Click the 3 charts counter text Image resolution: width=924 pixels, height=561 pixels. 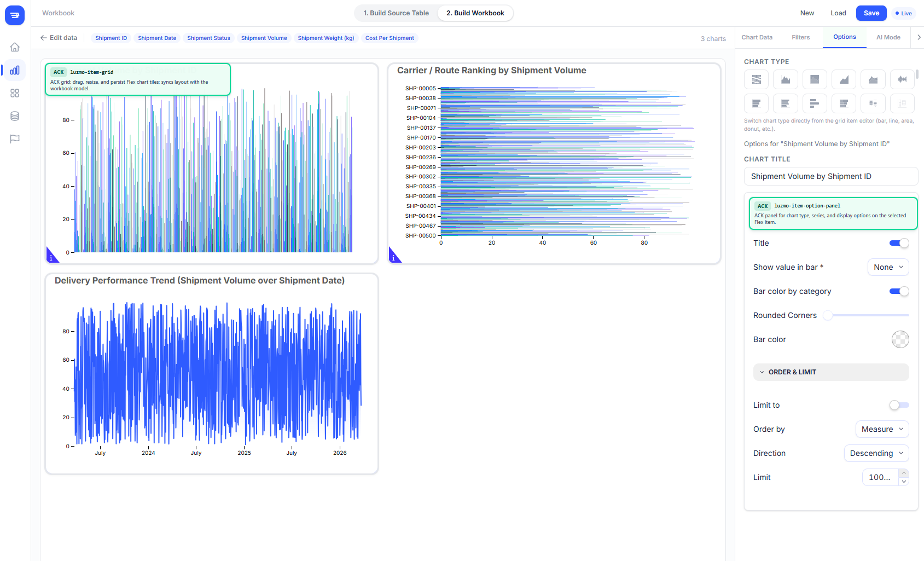(x=713, y=38)
